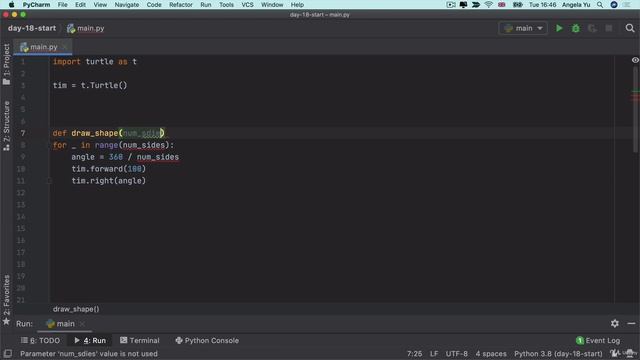Hide the Run panel with minimize dash
The image size is (640, 360).
coord(631,323)
